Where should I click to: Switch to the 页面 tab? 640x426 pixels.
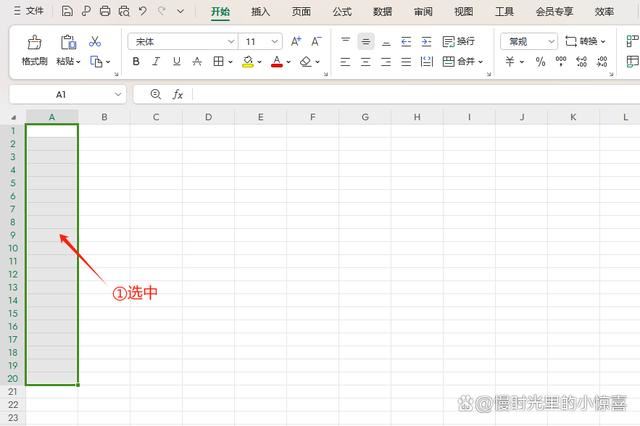coord(301,12)
